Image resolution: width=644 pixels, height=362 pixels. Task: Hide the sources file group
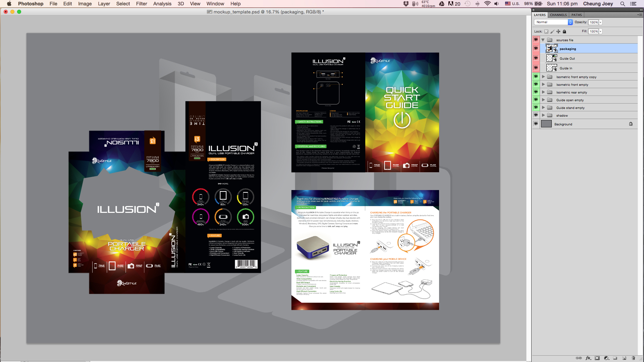tap(536, 40)
